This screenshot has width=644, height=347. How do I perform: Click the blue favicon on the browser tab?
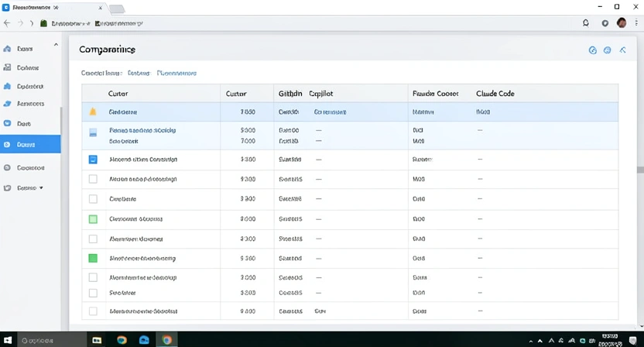click(5, 8)
